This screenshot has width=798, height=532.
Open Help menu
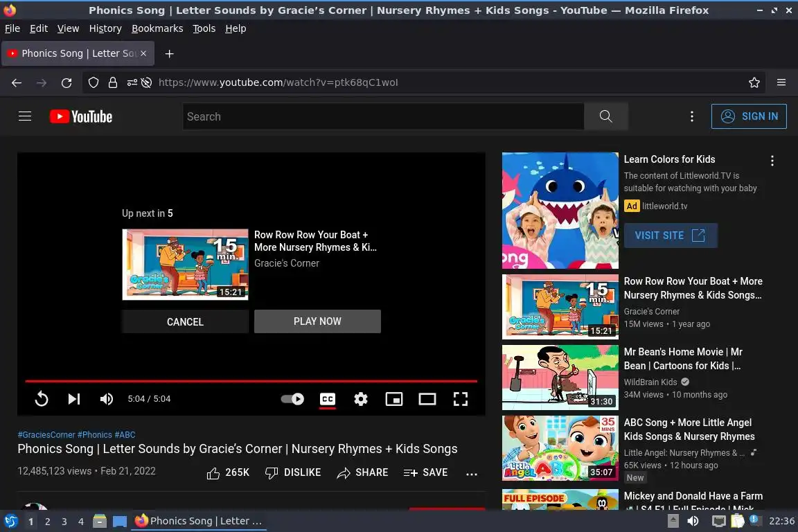(236, 28)
